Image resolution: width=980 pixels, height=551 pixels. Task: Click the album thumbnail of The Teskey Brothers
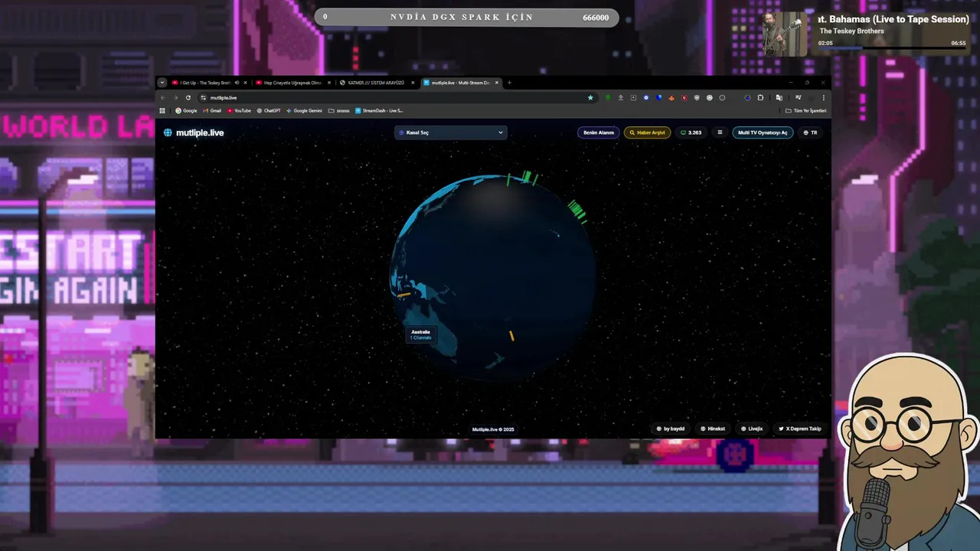[x=784, y=34]
